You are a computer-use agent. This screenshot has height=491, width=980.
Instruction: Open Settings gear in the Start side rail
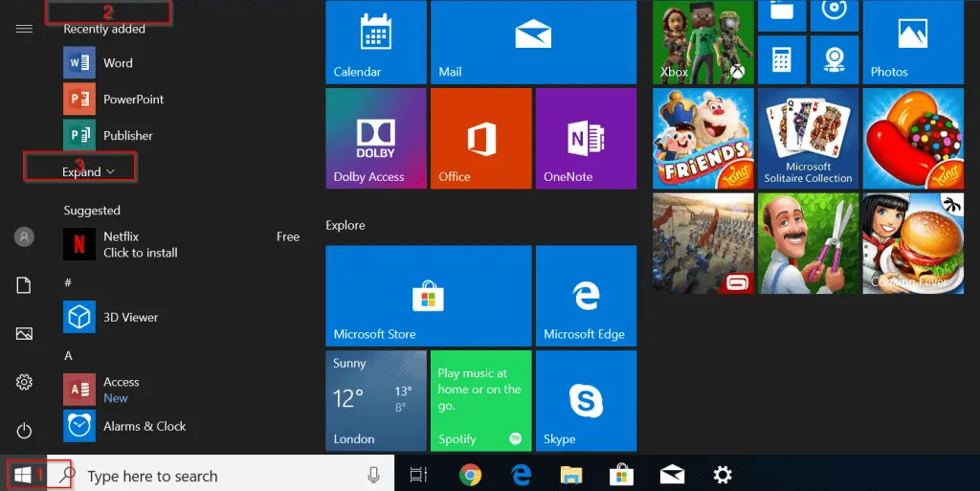24,382
